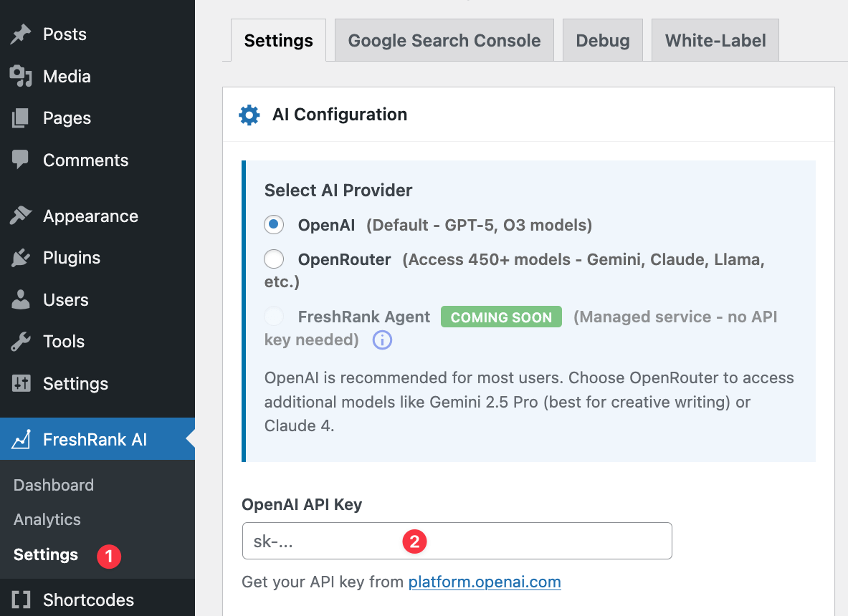Image resolution: width=848 pixels, height=616 pixels.
Task: Open the platform.openai.com link
Action: click(x=485, y=582)
